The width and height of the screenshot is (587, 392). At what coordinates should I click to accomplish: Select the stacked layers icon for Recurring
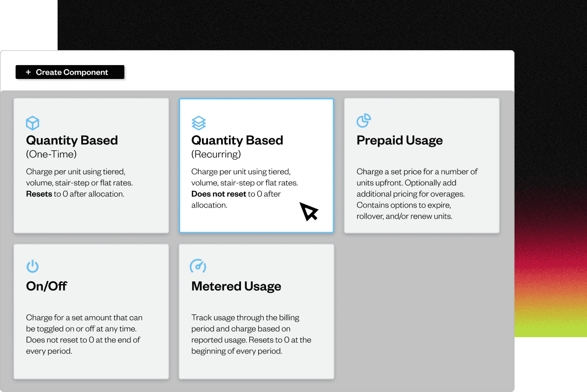tap(199, 123)
